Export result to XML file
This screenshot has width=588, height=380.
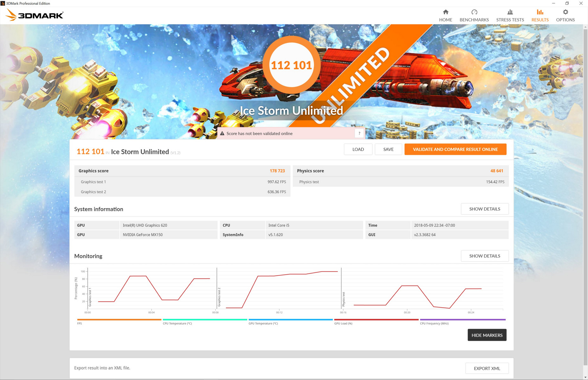[487, 368]
